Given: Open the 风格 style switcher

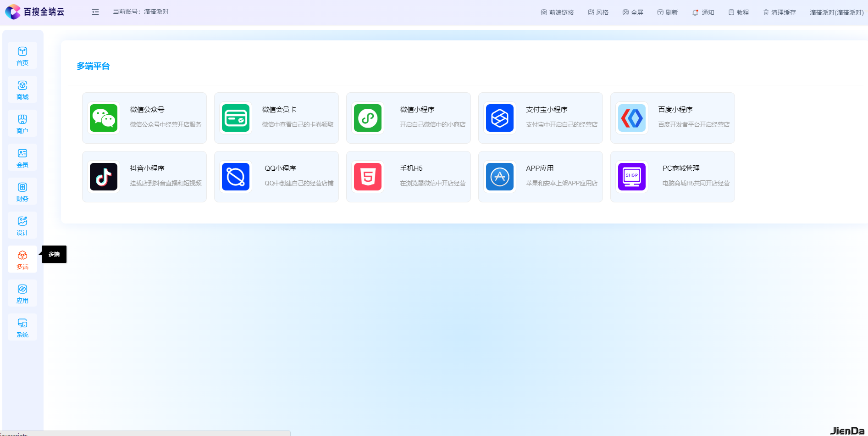Looking at the screenshot, I should click(597, 12).
